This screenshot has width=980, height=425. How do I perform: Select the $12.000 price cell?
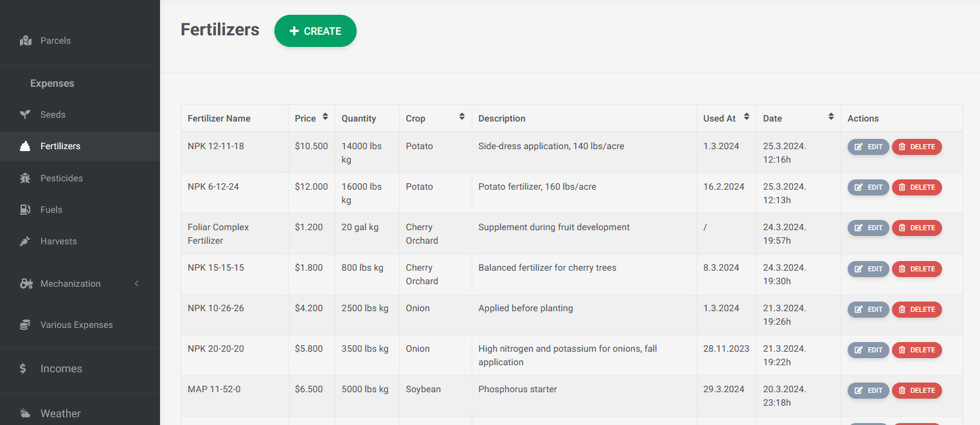coord(312,193)
